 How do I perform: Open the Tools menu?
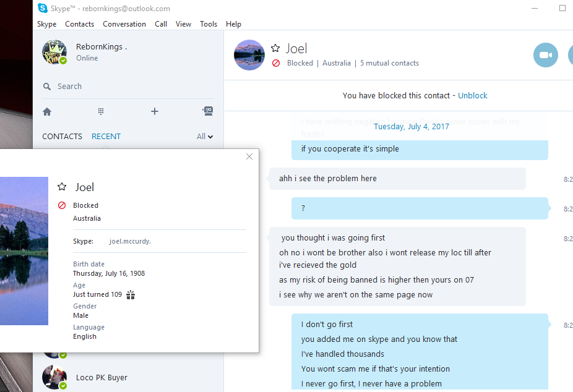click(209, 24)
